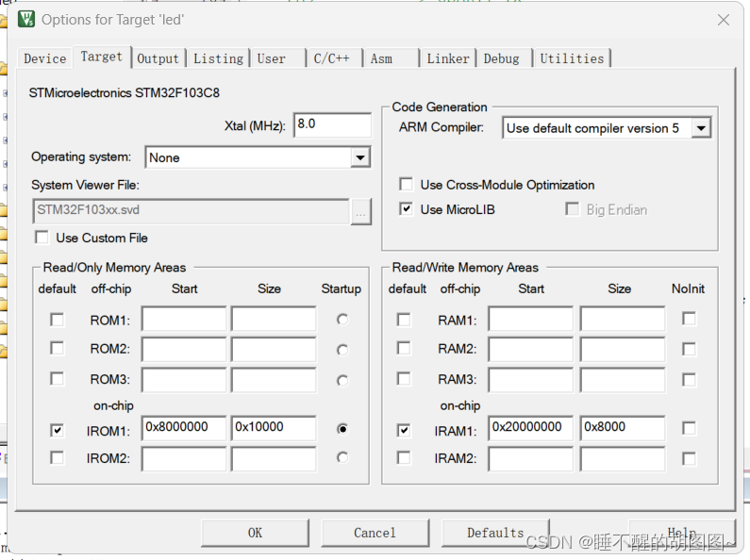Open the User tab
Image resolution: width=750 pixels, height=560 pixels.
tap(277, 58)
